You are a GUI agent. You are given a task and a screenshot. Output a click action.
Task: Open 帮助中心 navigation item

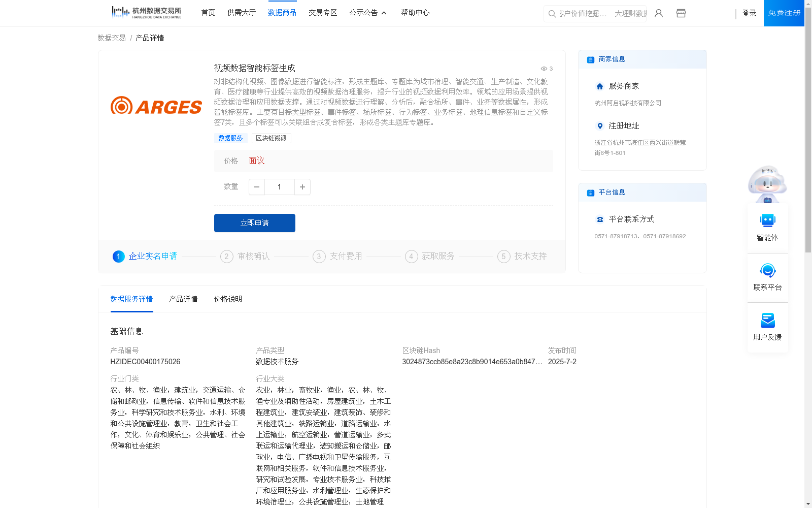click(x=415, y=13)
